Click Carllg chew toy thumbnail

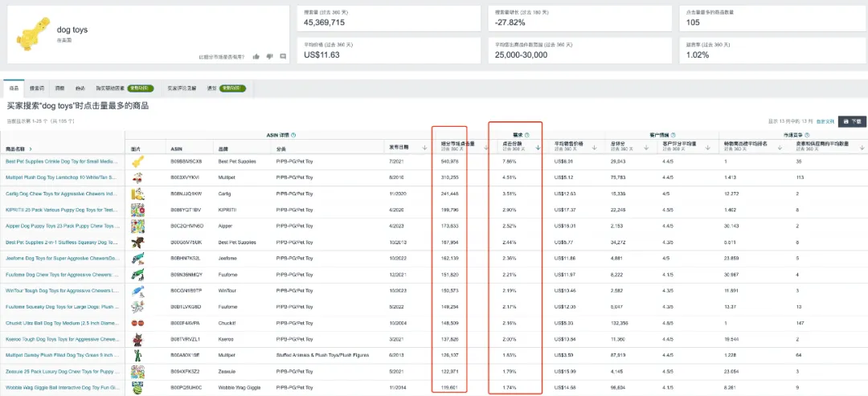point(137,194)
